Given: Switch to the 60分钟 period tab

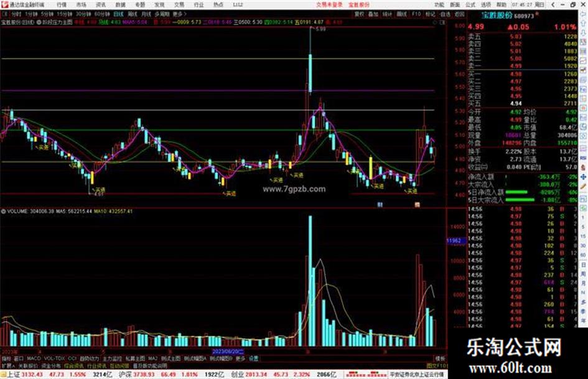Looking at the screenshot, I should 101,14.
